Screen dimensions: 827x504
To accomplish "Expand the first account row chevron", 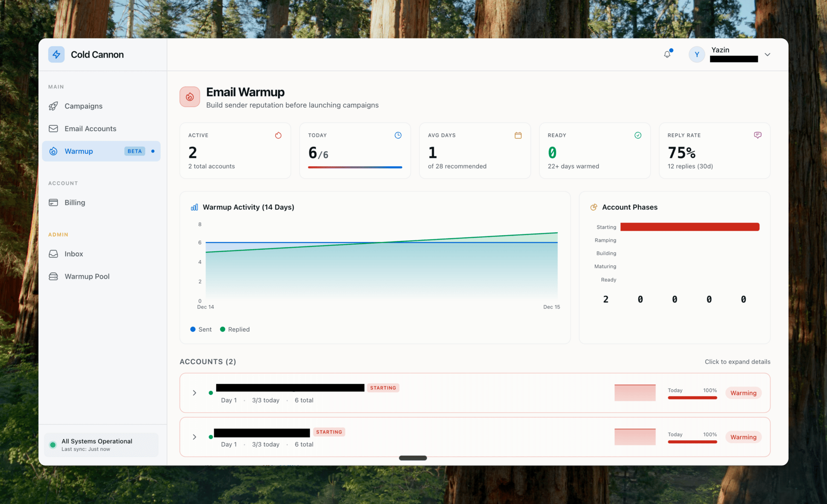I will coord(194,393).
